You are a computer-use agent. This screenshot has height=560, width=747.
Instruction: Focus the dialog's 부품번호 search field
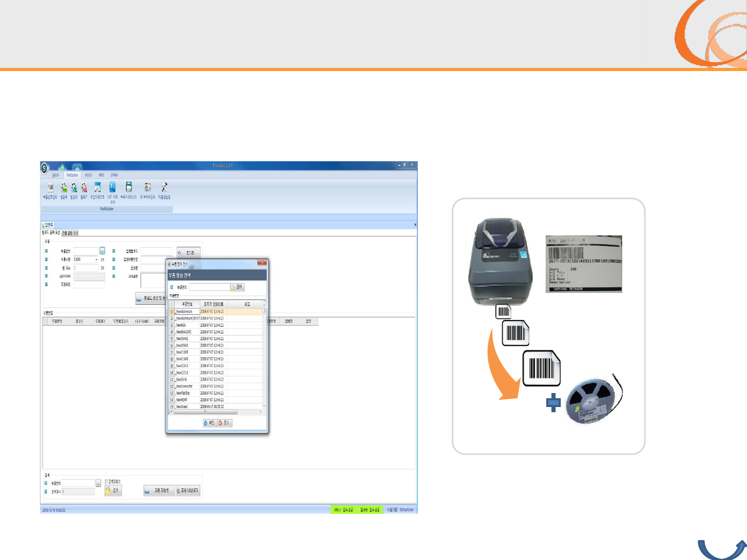[x=209, y=287]
